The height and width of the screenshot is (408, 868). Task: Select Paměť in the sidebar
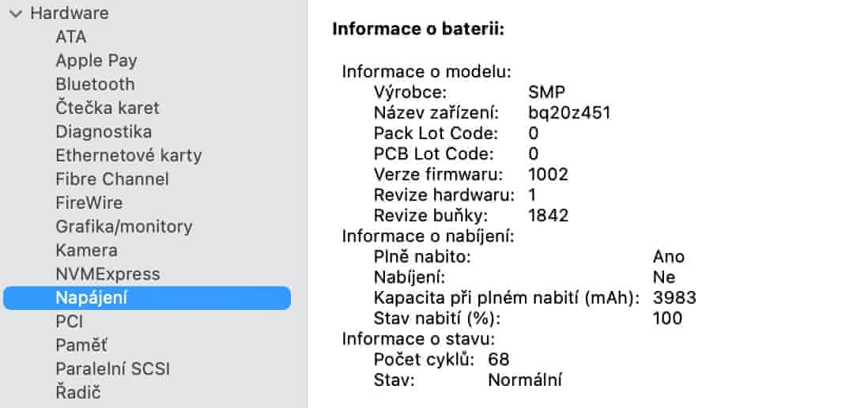(81, 345)
